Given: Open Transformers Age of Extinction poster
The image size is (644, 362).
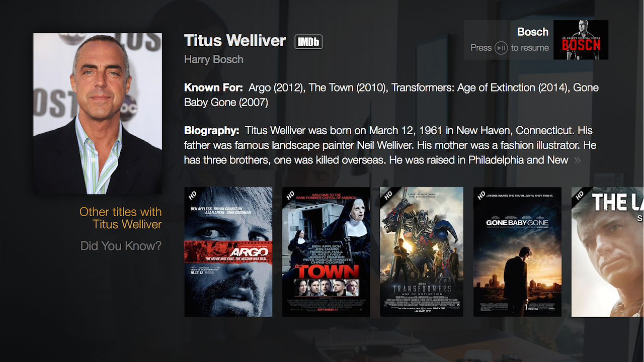Looking at the screenshot, I should (422, 252).
